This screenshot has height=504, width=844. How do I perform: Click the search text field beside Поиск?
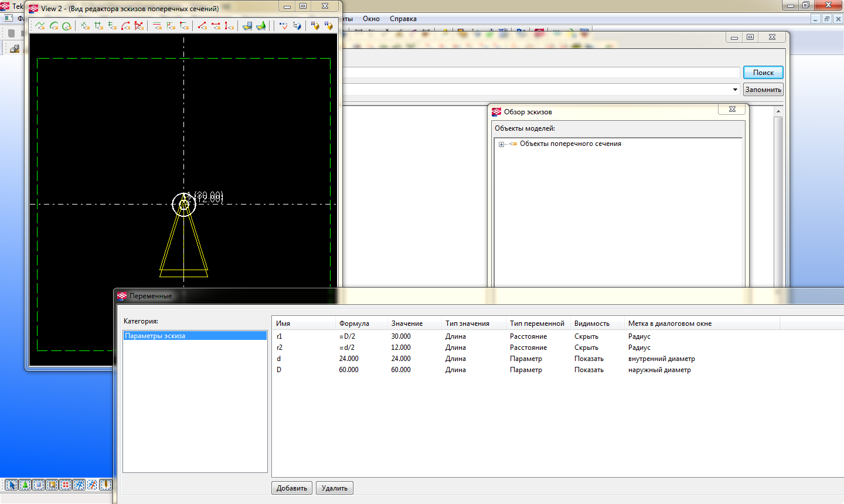point(539,73)
